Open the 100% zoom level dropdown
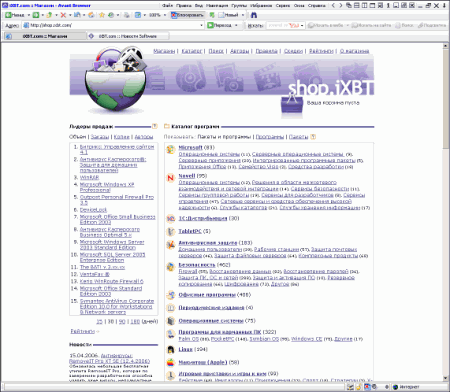 coord(165,15)
